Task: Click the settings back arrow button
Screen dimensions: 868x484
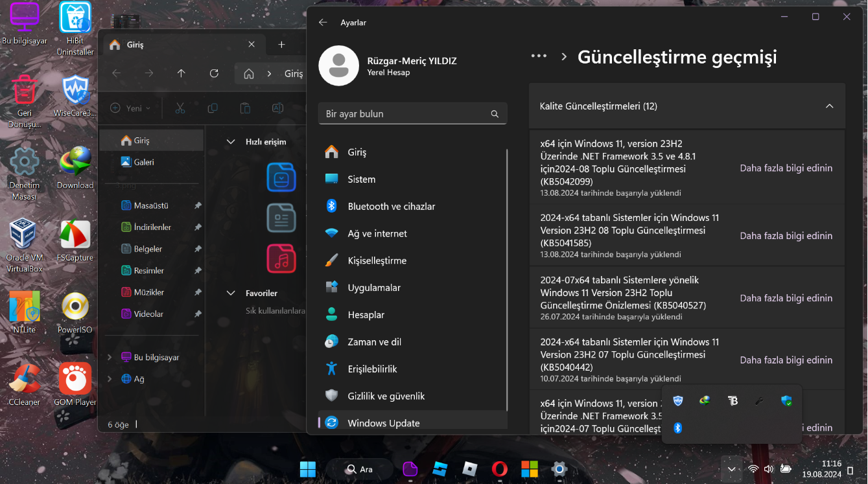Action: click(x=323, y=23)
